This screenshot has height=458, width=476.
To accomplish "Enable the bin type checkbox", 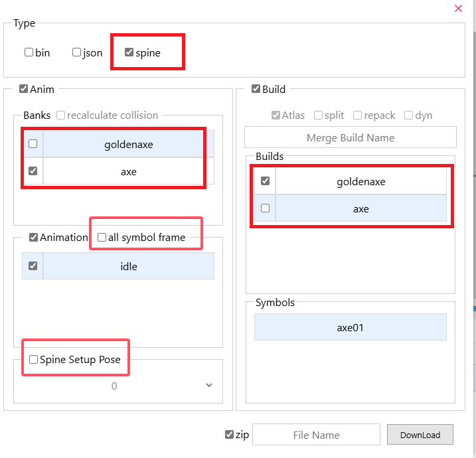I will 29,52.
